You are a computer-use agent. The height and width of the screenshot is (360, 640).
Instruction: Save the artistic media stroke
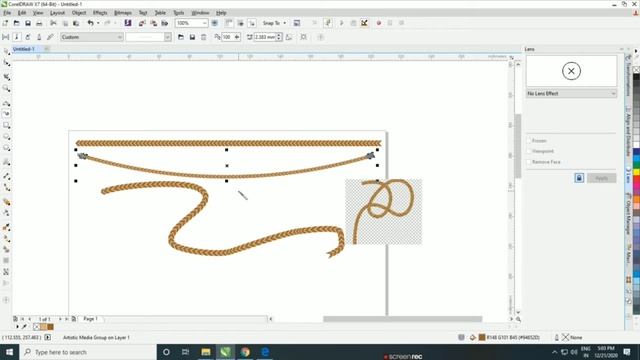[x=192, y=37]
